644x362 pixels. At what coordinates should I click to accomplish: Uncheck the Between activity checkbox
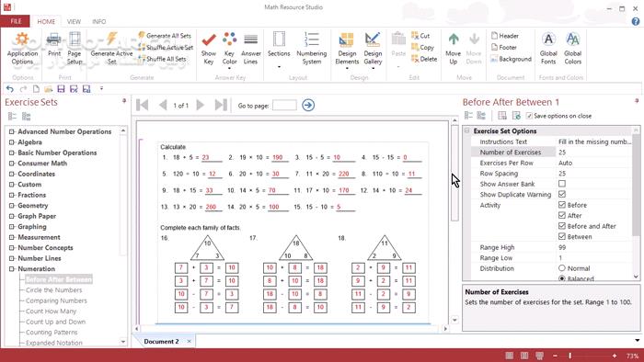point(562,236)
